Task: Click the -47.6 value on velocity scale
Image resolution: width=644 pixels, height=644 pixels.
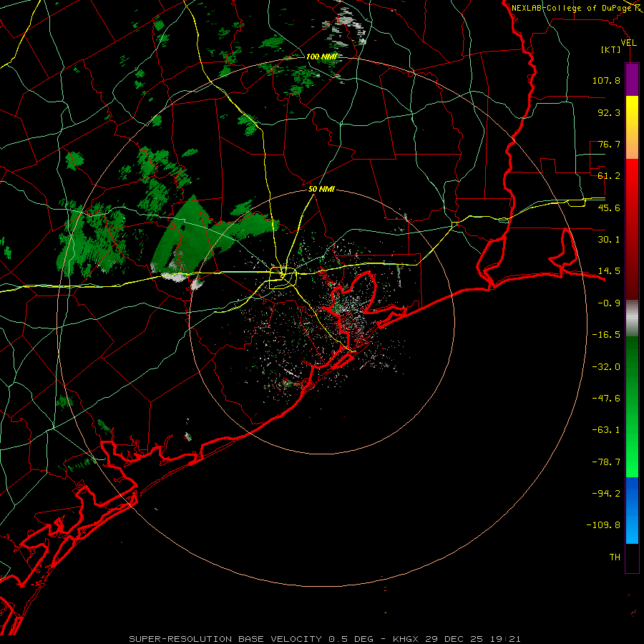Action: coord(606,399)
